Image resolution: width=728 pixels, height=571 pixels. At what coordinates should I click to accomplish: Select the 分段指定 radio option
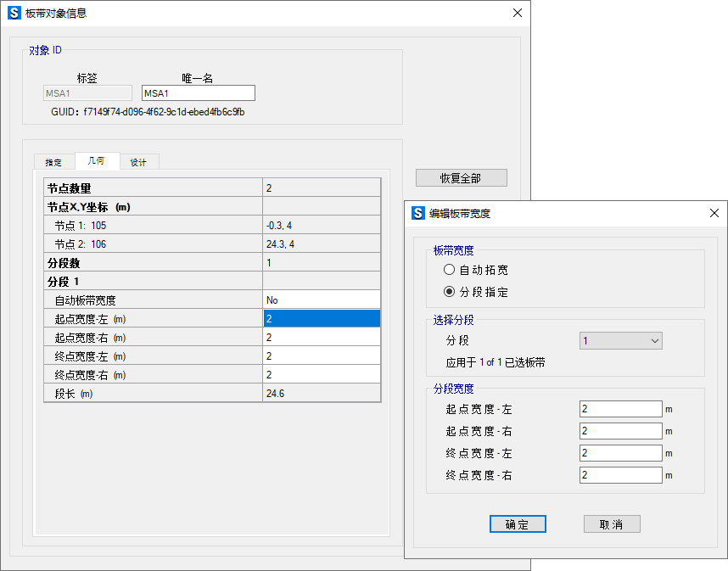click(x=450, y=292)
